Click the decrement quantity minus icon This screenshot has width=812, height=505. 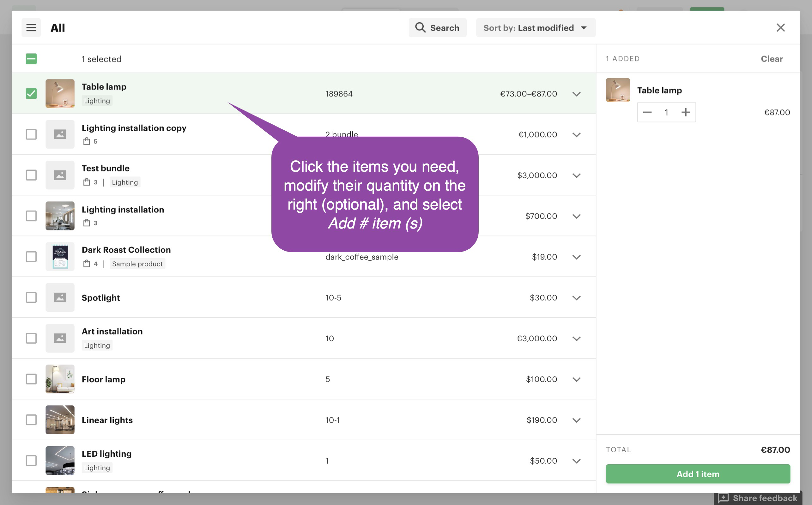(x=648, y=112)
